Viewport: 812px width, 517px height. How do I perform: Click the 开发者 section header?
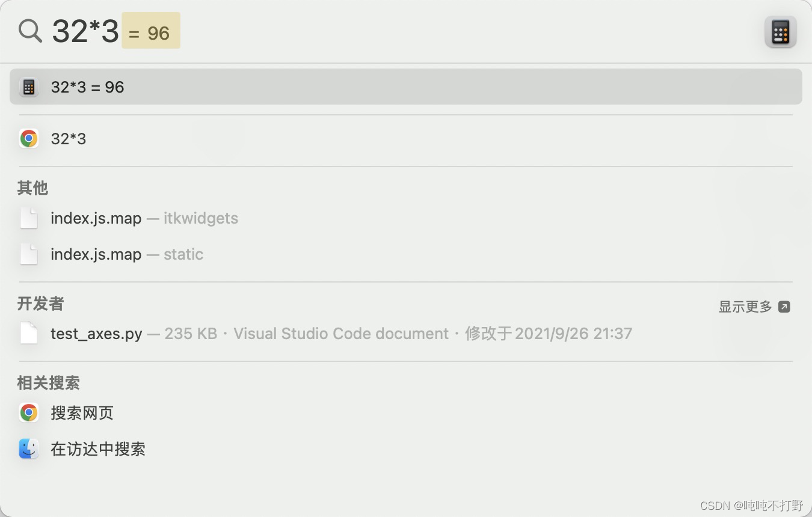click(x=40, y=304)
